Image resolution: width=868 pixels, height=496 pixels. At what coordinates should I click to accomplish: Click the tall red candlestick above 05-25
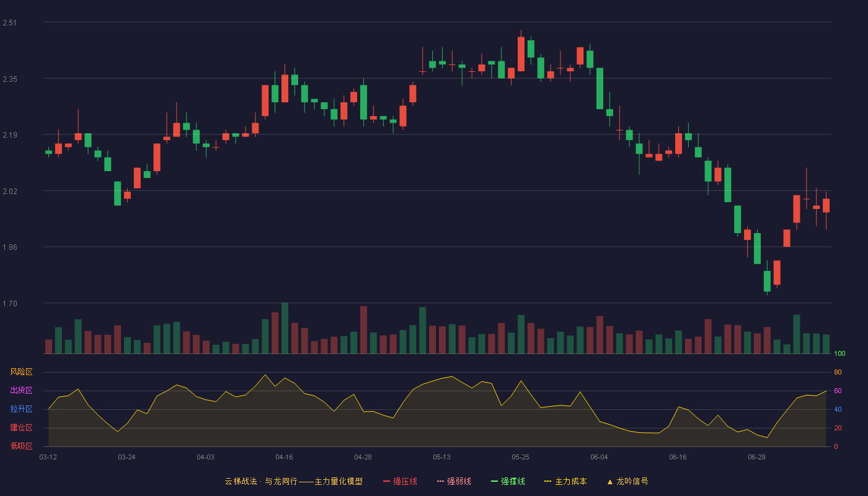pos(521,54)
